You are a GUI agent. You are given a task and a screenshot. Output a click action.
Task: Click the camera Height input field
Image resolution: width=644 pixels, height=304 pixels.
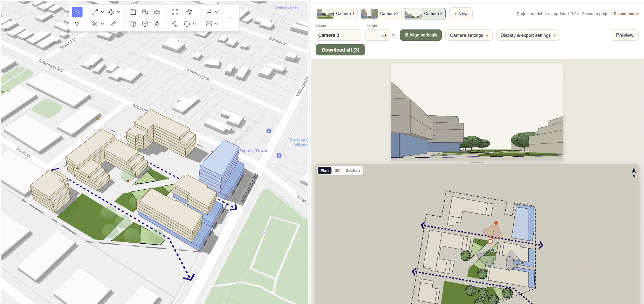[x=377, y=35]
